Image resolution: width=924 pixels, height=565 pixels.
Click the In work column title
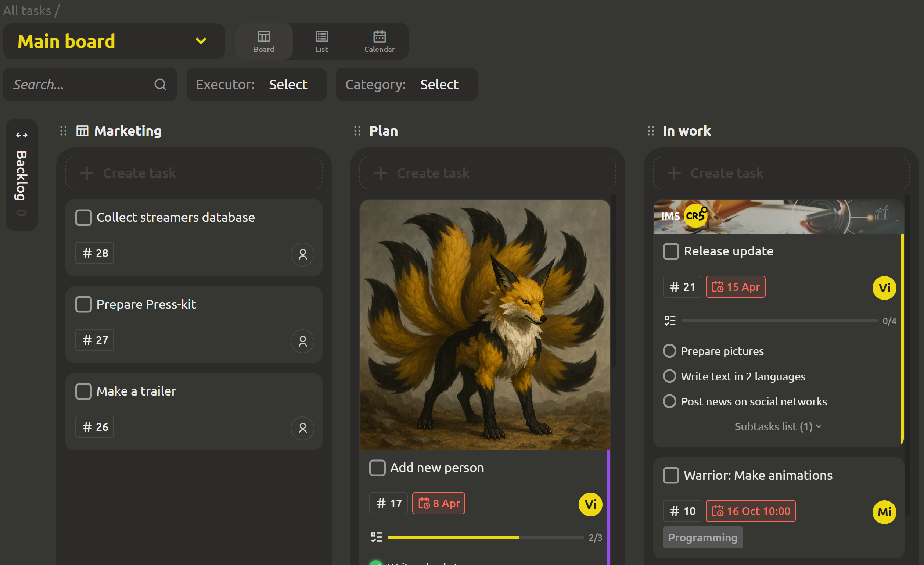(x=687, y=131)
